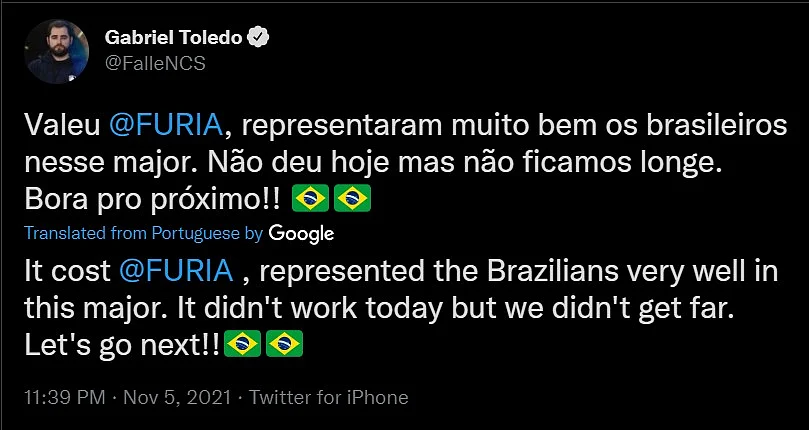Viewport: 809px width, 430px height.
Task: Select first Brazil flag after Let's go next
Action: point(242,343)
